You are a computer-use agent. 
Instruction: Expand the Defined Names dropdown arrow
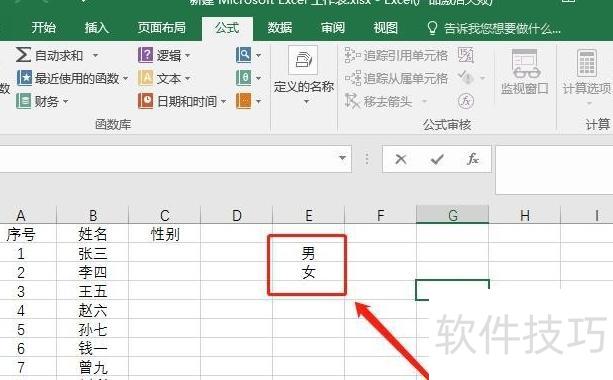tap(306, 102)
